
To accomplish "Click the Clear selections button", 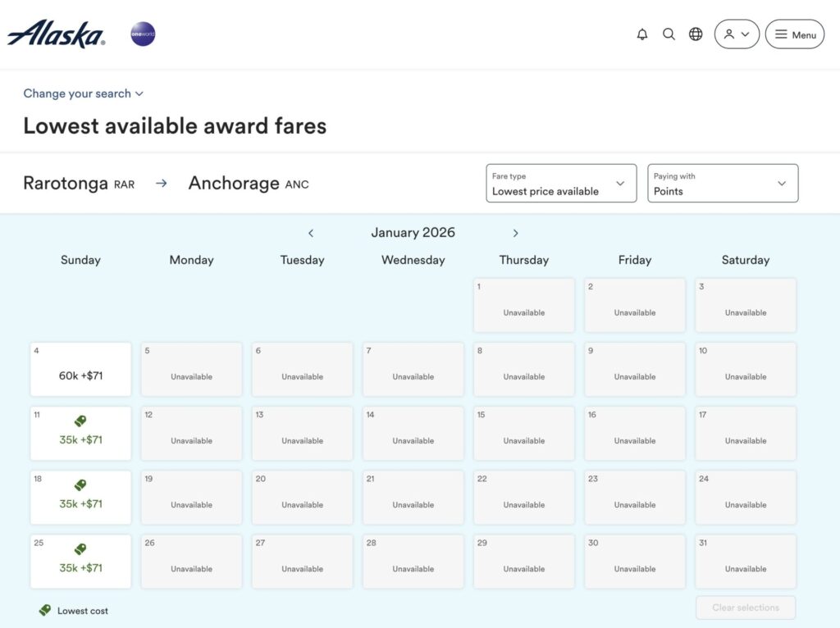I will [x=745, y=608].
